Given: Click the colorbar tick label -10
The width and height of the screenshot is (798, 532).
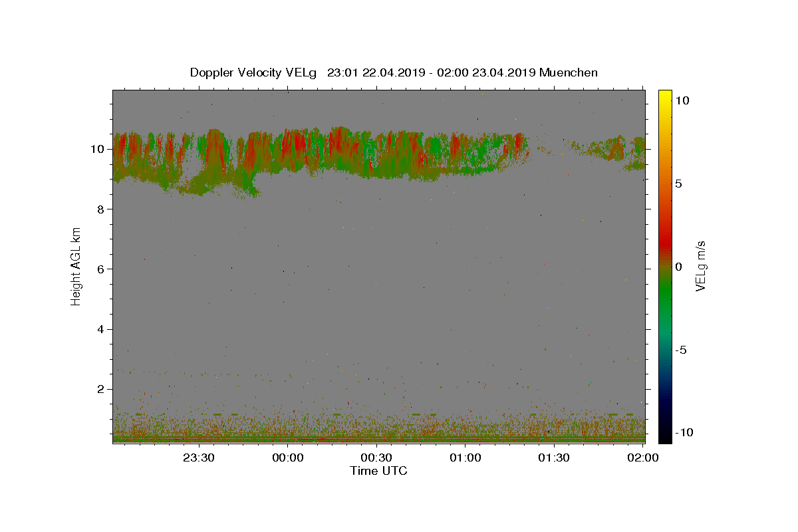Looking at the screenshot, I should pyautogui.click(x=683, y=432).
